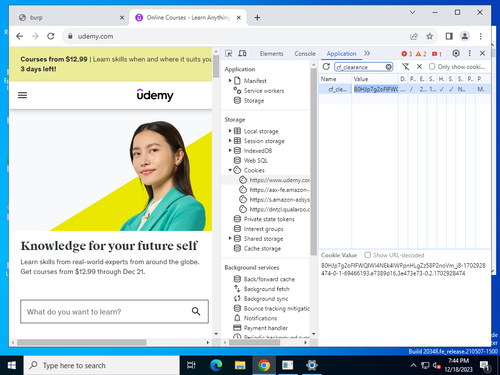Reload the udemy.com page
Viewport: 500px width, 375px height.
tap(51, 36)
